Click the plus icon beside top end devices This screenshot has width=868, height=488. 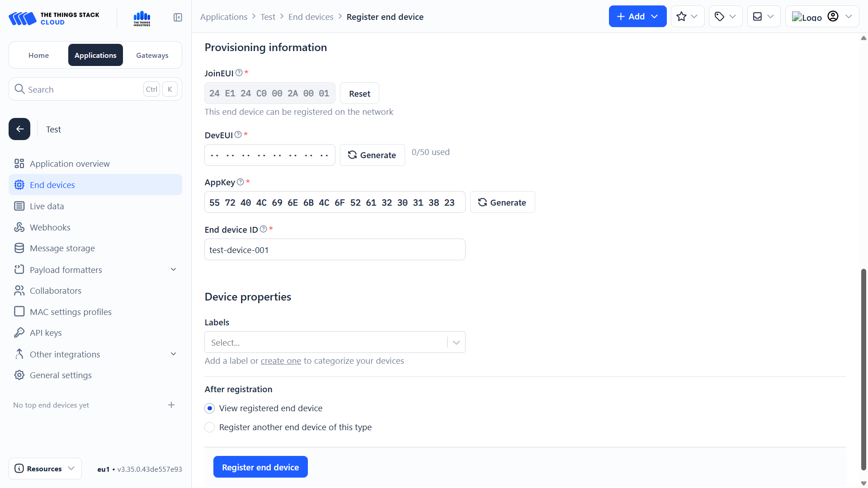[171, 405]
